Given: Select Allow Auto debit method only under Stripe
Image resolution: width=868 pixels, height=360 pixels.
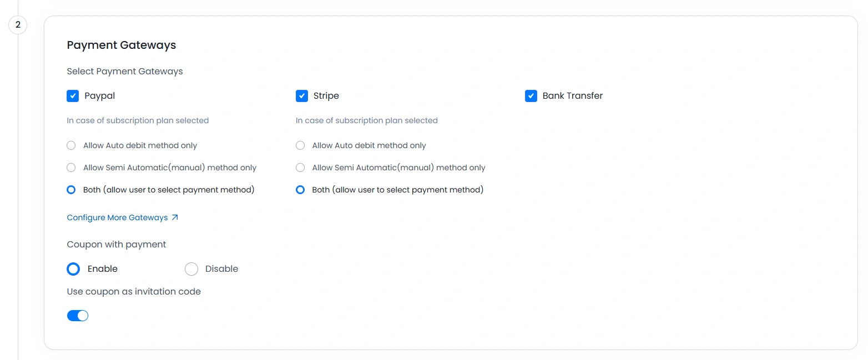Looking at the screenshot, I should [x=300, y=145].
